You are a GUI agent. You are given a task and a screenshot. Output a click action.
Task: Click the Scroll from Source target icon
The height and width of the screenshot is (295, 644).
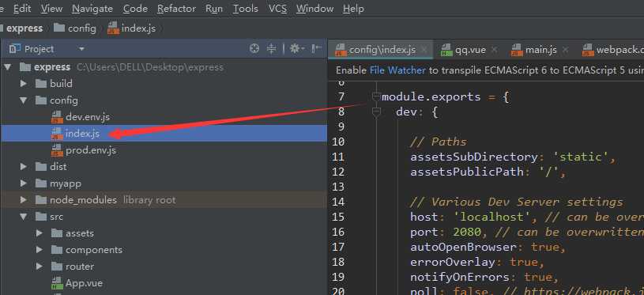[254, 49]
